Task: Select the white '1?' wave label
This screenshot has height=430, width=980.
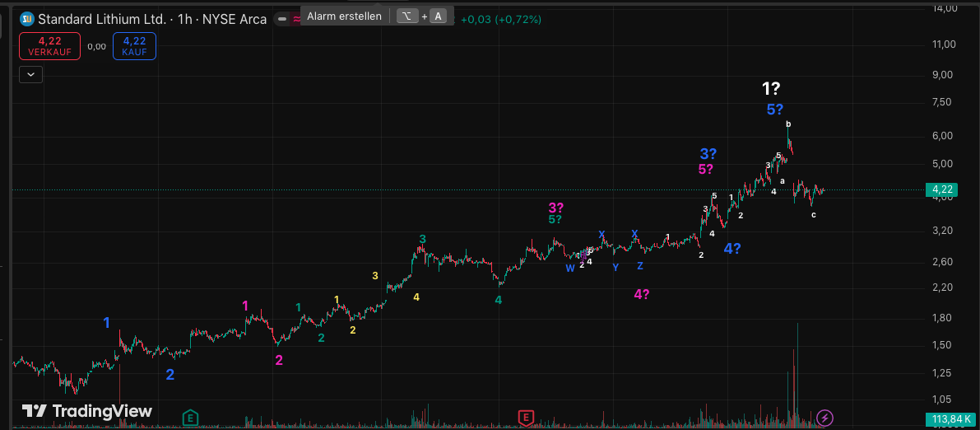Action: [771, 89]
